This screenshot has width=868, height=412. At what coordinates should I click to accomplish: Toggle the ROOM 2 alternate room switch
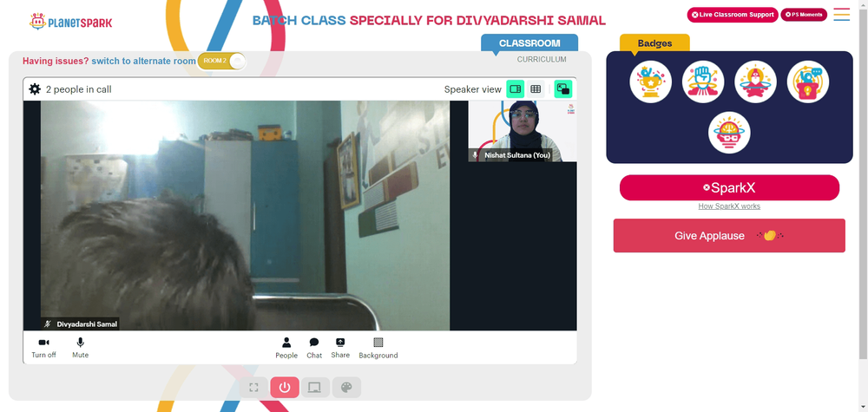(221, 61)
